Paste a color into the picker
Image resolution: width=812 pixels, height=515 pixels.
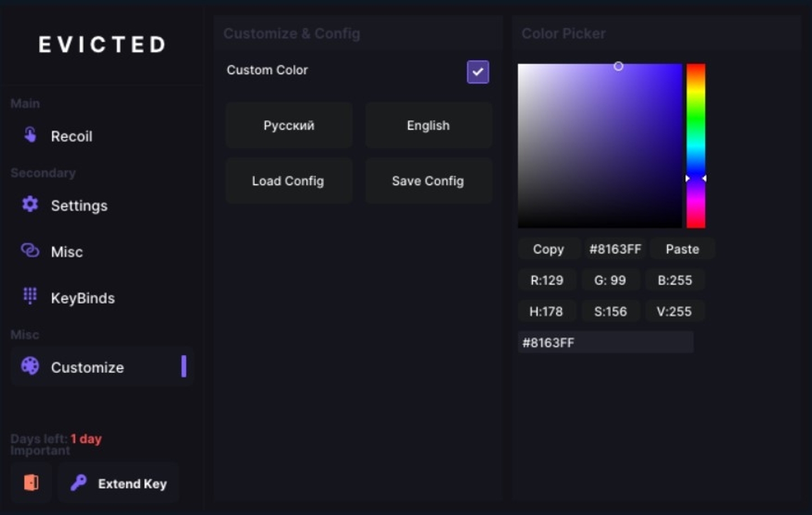[x=682, y=249]
